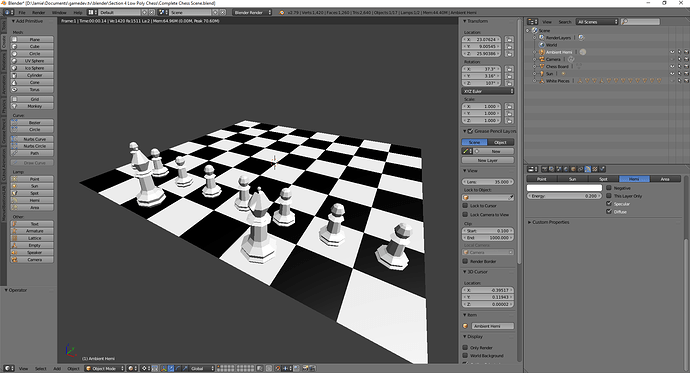Enable Negative lamp option
This screenshot has height=373, width=690.
pos(609,188)
